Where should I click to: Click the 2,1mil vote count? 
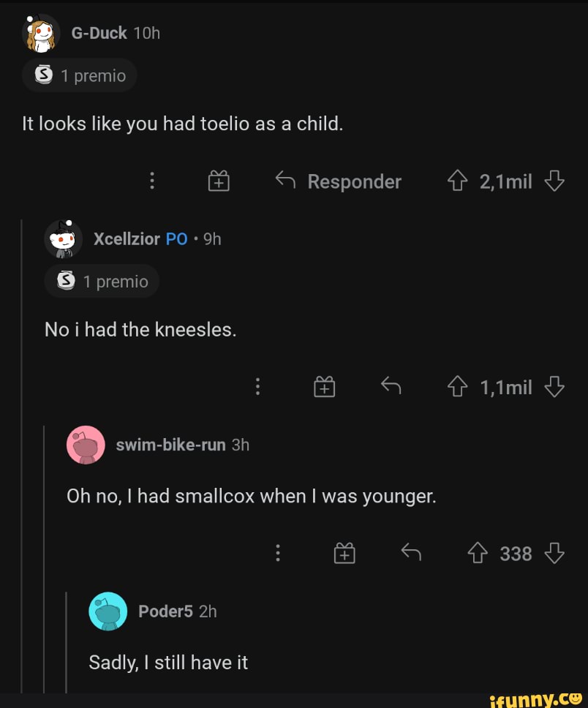tap(506, 181)
